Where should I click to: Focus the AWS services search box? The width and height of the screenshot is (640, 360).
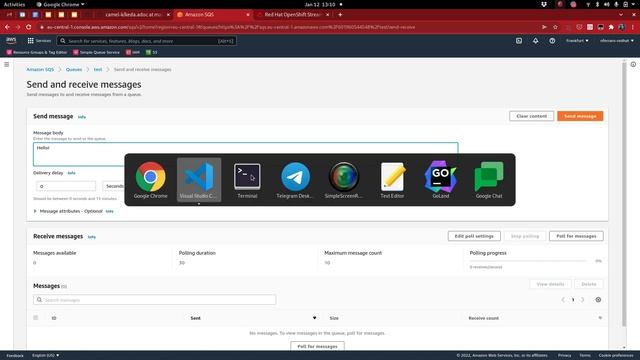pyautogui.click(x=147, y=41)
